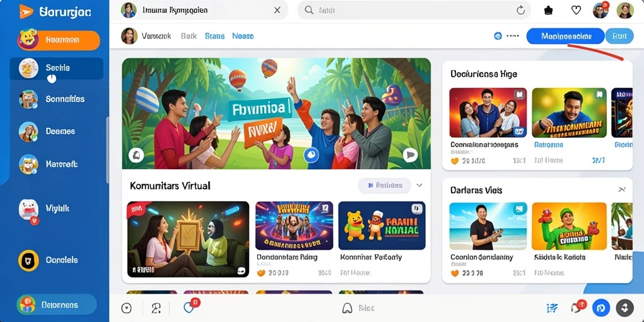Image resolution: width=644 pixels, height=322 pixels.
Task: Toggle the orange heart under Donduntare Rainig
Action: [260, 273]
